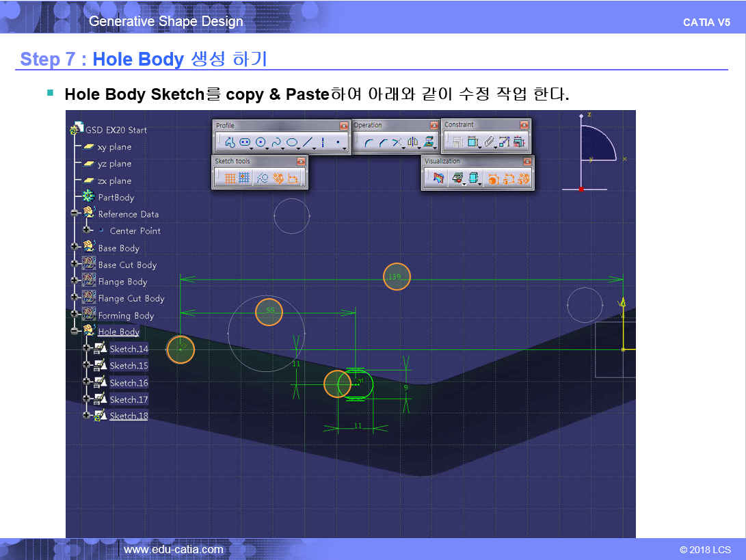
Task: Expand the Base Body tree node
Action: tap(75, 247)
